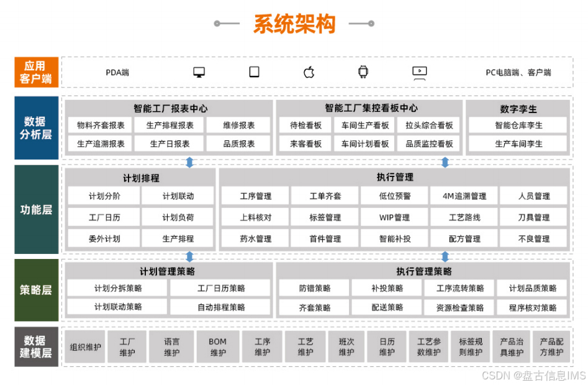This screenshot has width=588, height=385.
Task: Open 品质报表 box
Action: click(238, 143)
